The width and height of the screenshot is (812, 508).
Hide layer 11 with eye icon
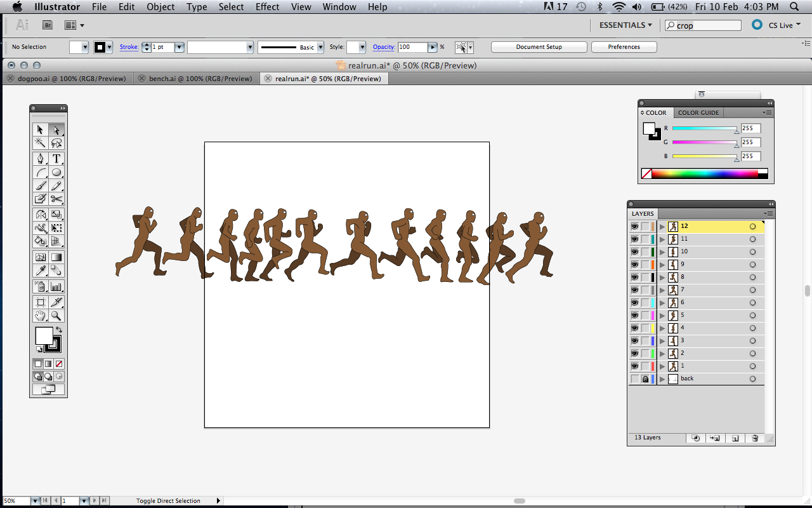click(x=634, y=239)
